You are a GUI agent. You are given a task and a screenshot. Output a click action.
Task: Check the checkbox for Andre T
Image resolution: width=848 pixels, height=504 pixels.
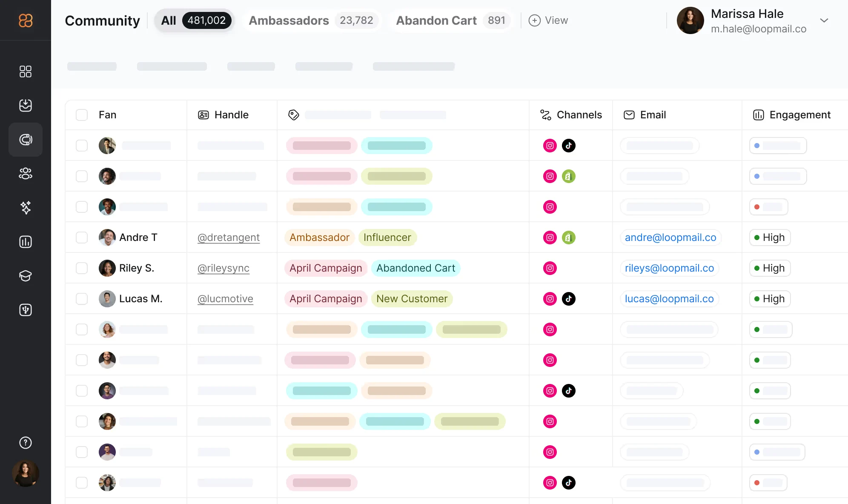(82, 238)
